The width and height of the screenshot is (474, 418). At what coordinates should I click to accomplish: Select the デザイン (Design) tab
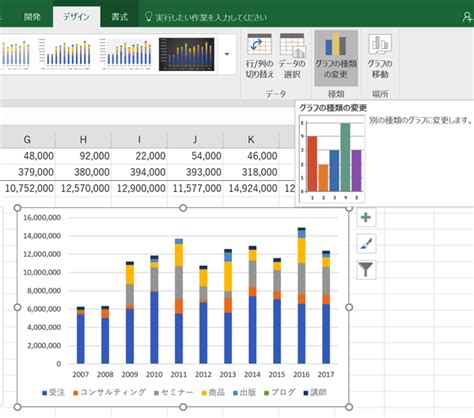76,17
